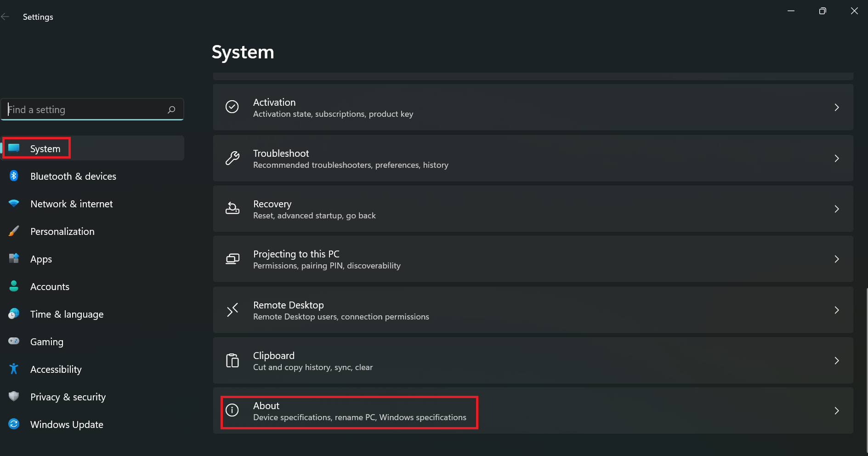Click the Accessibility figure icon
Viewport: 868px width, 456px height.
click(x=14, y=369)
